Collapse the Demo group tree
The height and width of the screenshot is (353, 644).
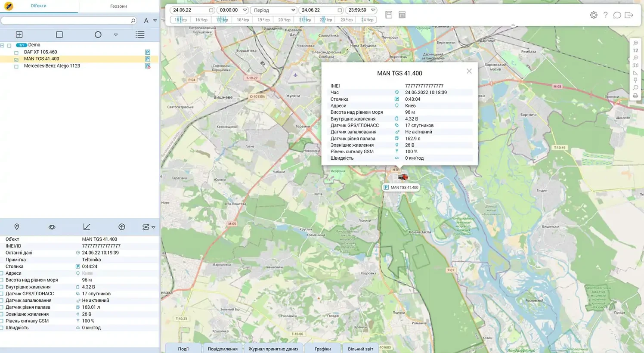click(2, 45)
